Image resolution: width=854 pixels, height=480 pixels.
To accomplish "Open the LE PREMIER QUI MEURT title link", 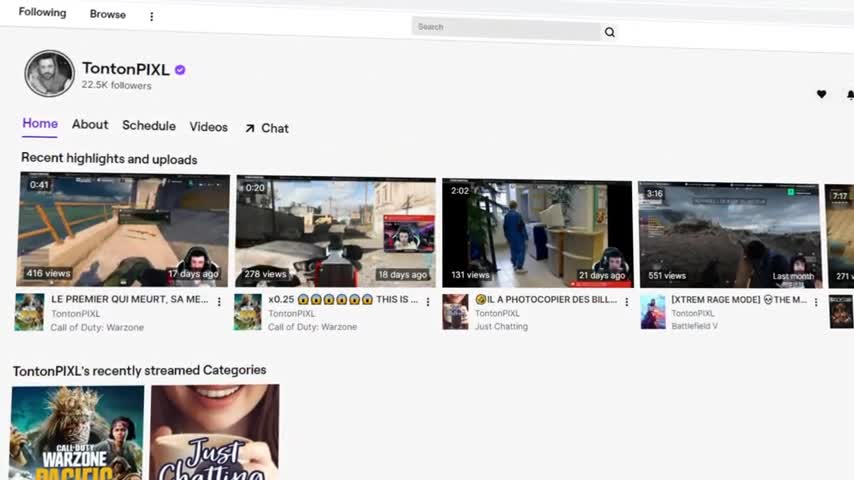I will 130,299.
